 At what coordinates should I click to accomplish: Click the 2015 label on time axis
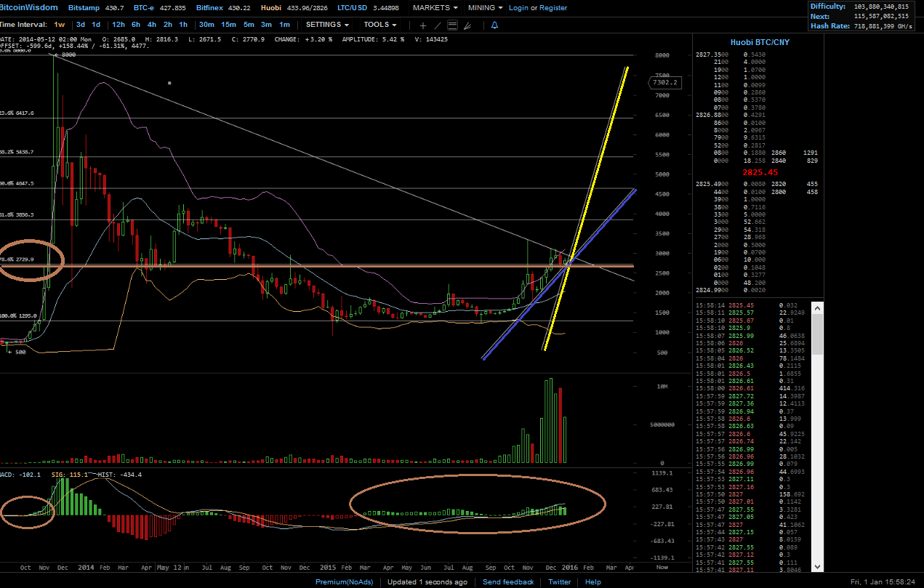click(328, 567)
